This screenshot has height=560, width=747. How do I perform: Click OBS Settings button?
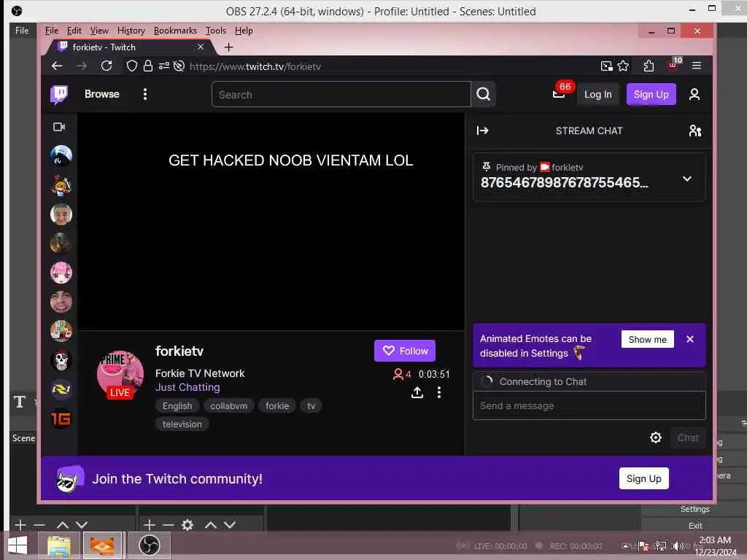694,509
